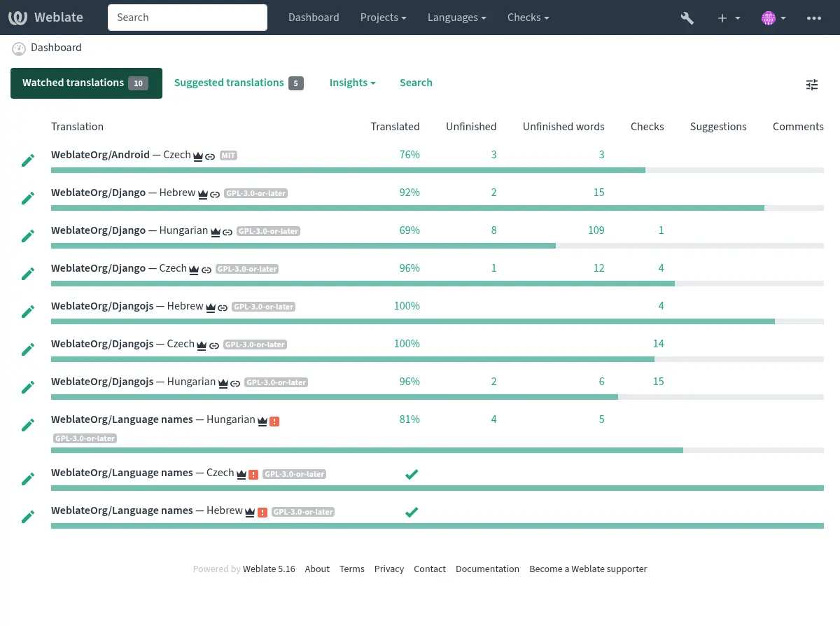Expand the Languages dropdown menu
Image resolution: width=840 pixels, height=626 pixels.
457,18
